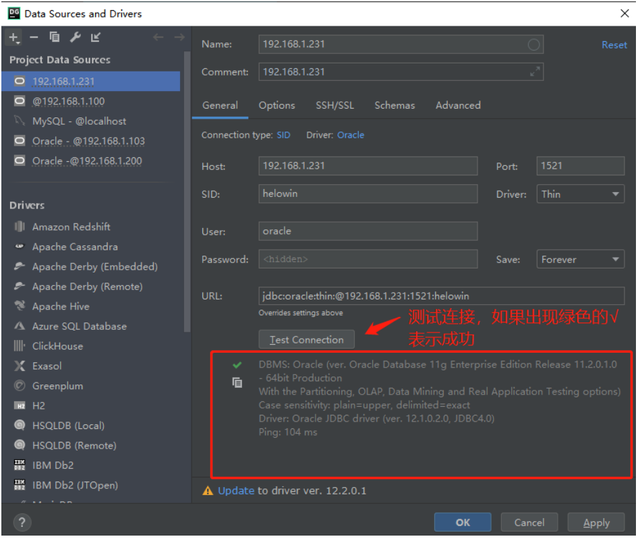Focus the URL input field
This screenshot has height=543, width=640.
[442, 296]
